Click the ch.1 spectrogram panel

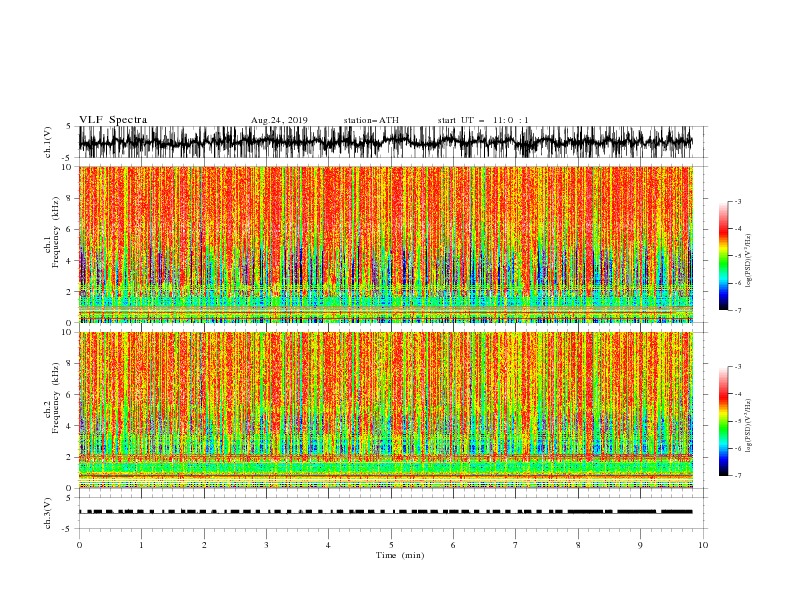pos(385,244)
